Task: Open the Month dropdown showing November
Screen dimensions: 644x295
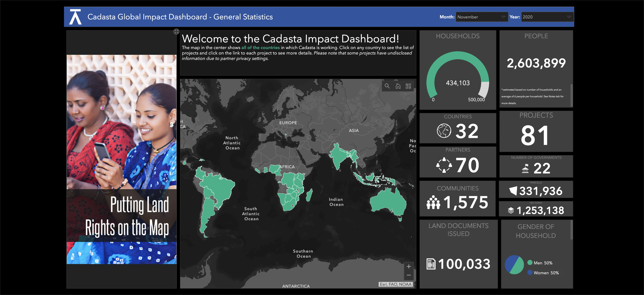Action: pyautogui.click(x=482, y=17)
